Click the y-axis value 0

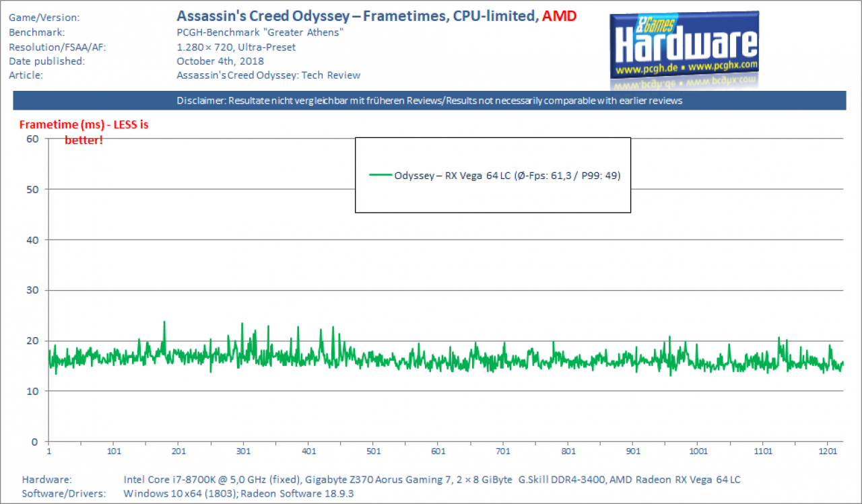[36, 441]
